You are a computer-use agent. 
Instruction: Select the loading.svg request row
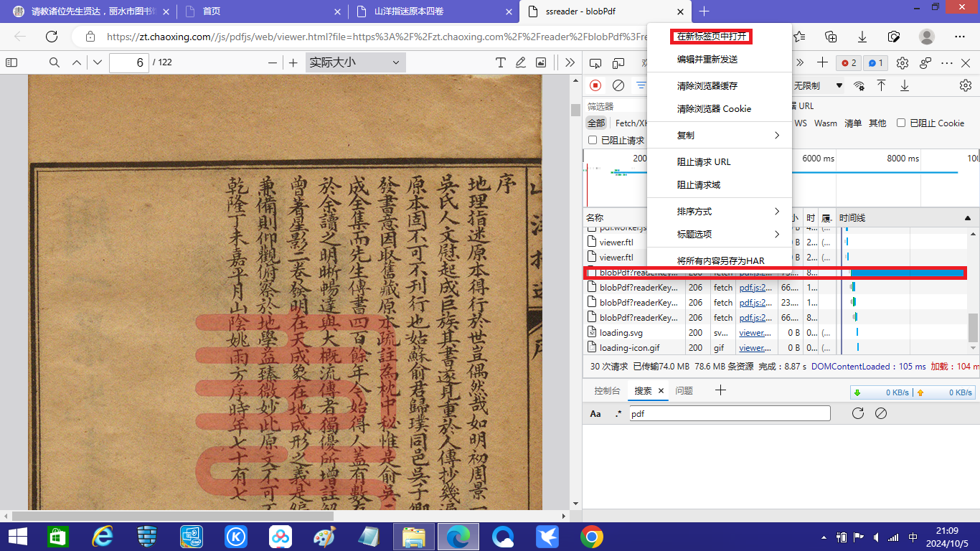click(775, 332)
